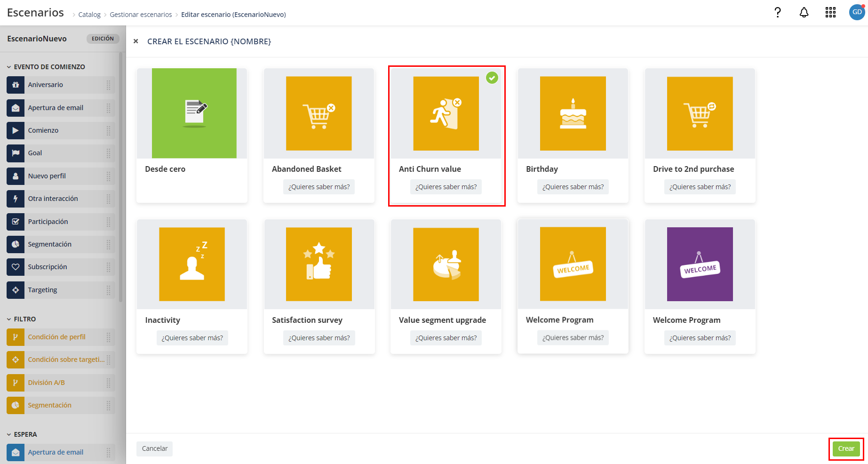Click the Apertura de email envelope icon under Evento de comienzo
868x464 pixels.
click(16, 108)
